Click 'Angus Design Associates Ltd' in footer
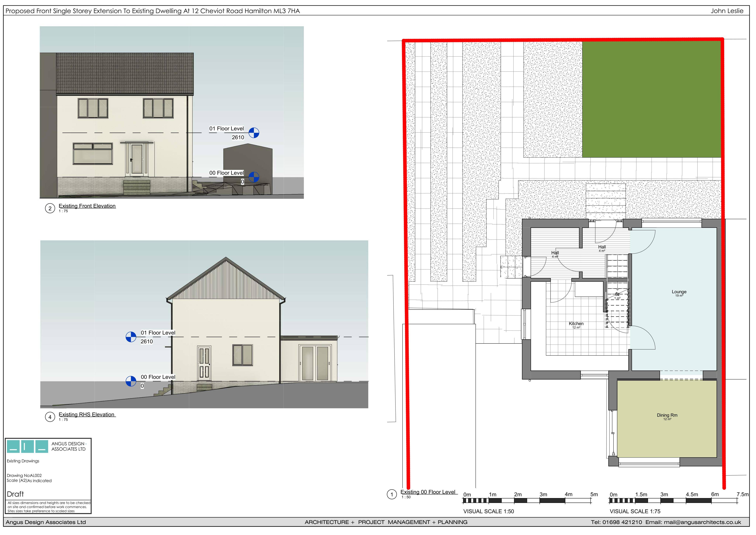The image size is (756, 535). point(46,522)
